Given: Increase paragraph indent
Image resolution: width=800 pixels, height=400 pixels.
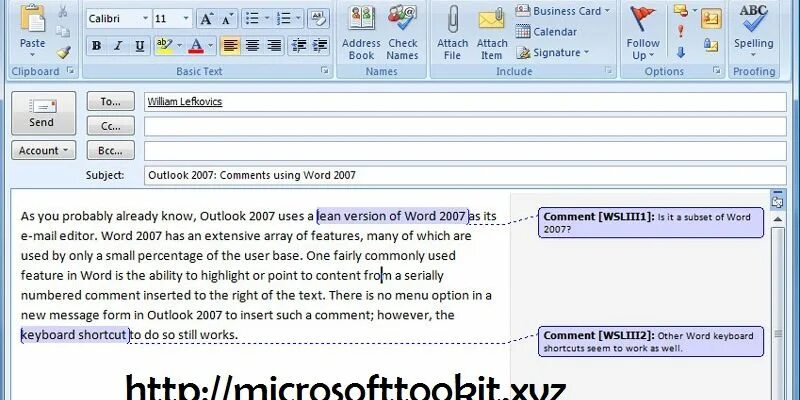Looking at the screenshot, I should coord(319,46).
